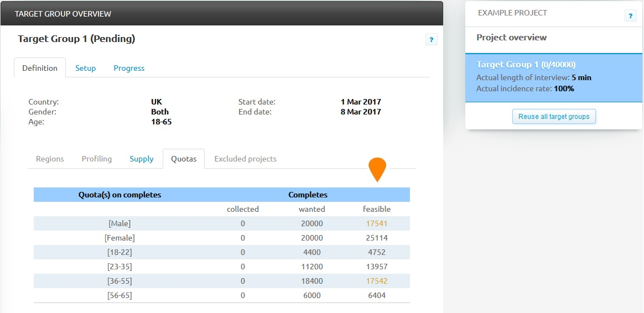Click the orange marker above feasible column
The height and width of the screenshot is (313, 644).
(x=377, y=169)
